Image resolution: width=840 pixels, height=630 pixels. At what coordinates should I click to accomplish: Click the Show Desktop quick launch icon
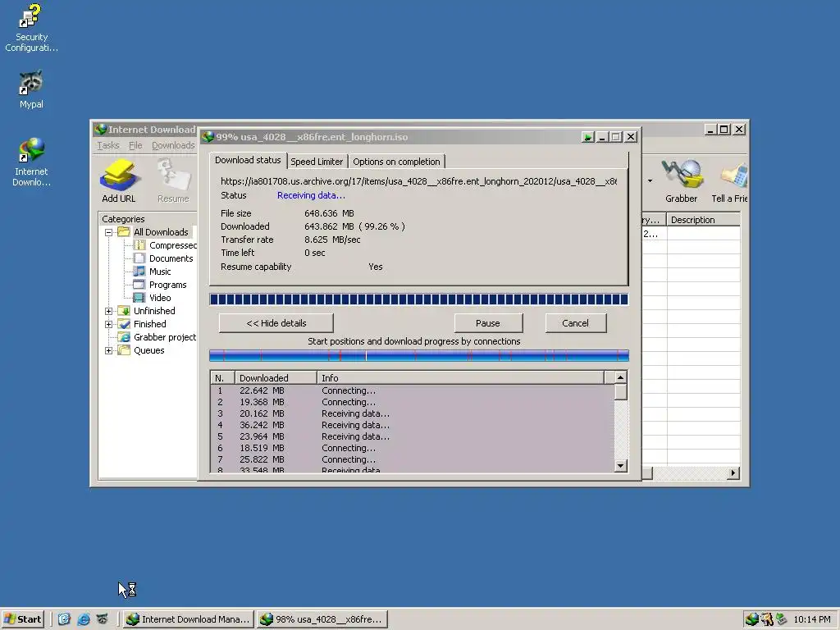coord(64,619)
